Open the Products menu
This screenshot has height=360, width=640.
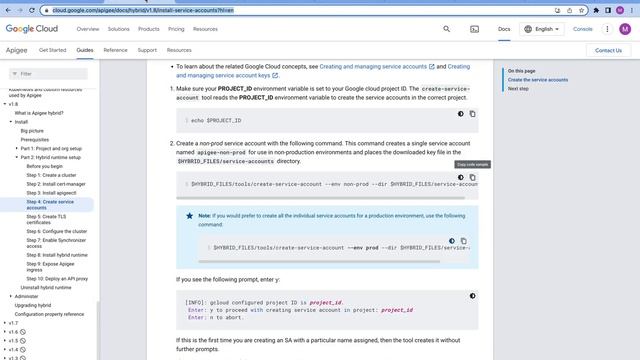(x=149, y=29)
